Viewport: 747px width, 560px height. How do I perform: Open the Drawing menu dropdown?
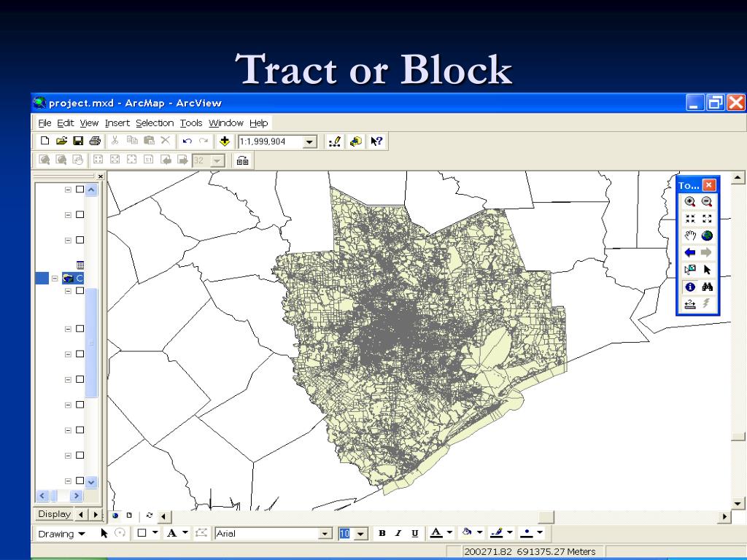tap(61, 534)
